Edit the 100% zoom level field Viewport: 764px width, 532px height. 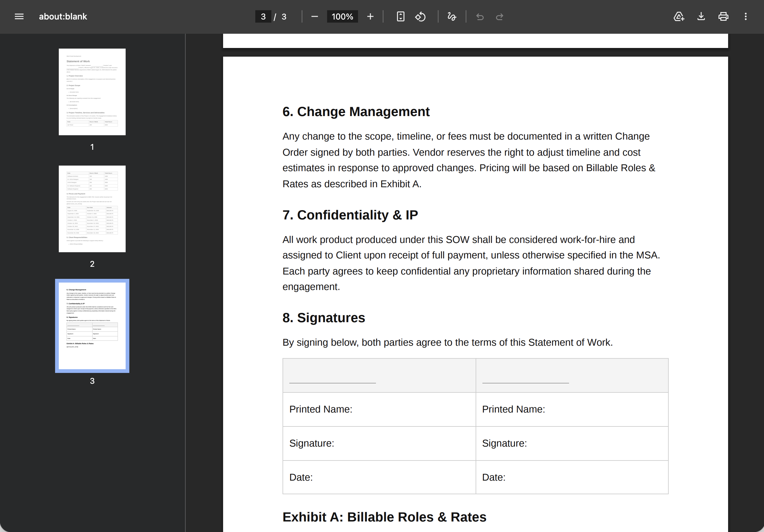pos(343,17)
